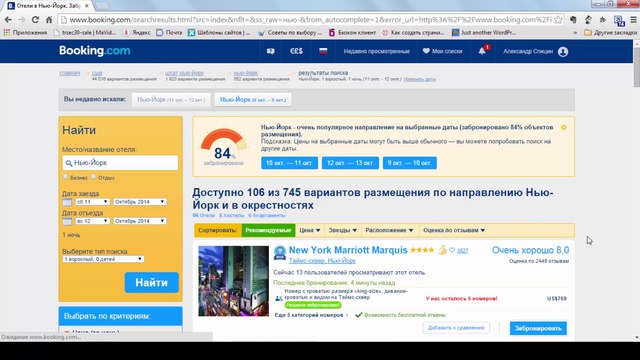Select the Бизнес travel radio button
This screenshot has height=360, width=640.
pos(65,177)
